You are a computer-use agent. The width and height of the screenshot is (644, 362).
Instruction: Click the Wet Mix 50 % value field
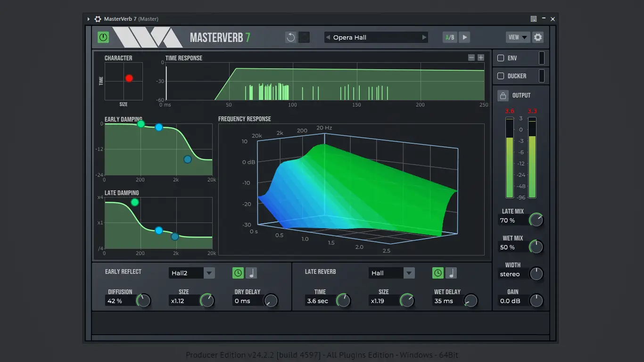pos(513,247)
